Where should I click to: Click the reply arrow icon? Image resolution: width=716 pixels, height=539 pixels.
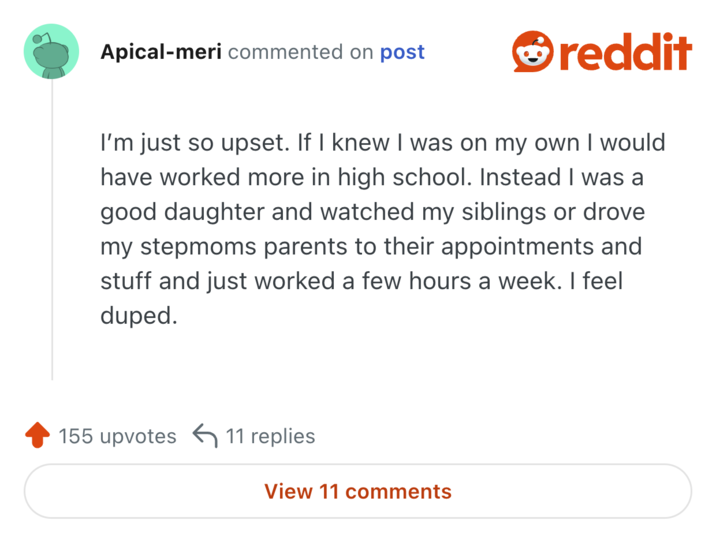point(204,436)
